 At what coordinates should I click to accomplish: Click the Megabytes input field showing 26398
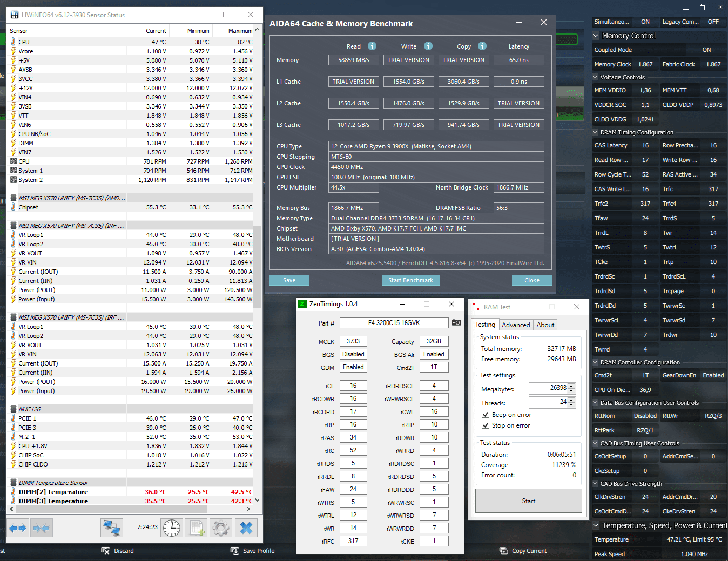549,388
